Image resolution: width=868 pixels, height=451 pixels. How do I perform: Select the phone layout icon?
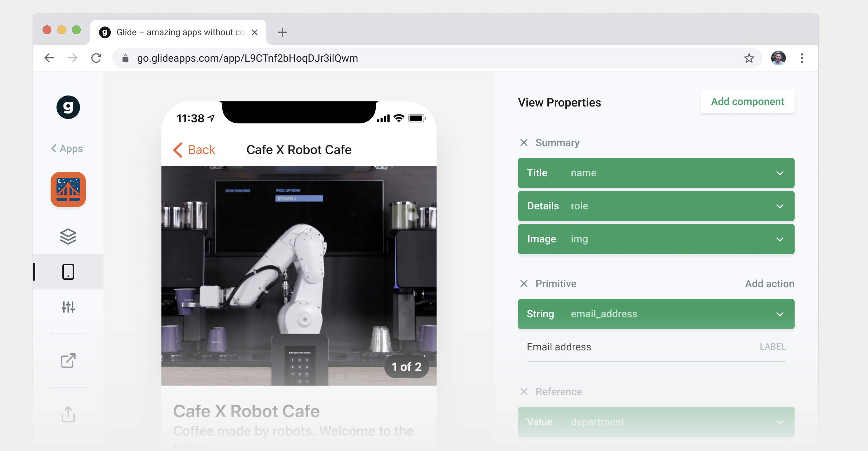click(68, 272)
